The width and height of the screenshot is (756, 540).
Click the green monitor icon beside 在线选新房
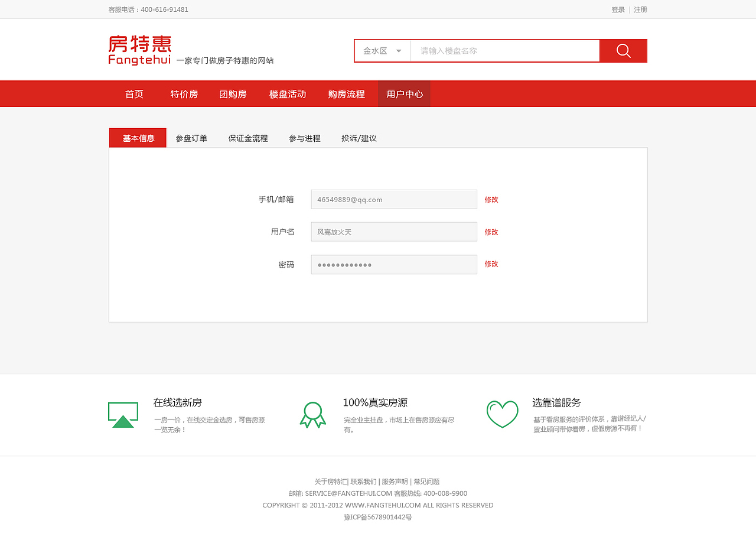123,415
